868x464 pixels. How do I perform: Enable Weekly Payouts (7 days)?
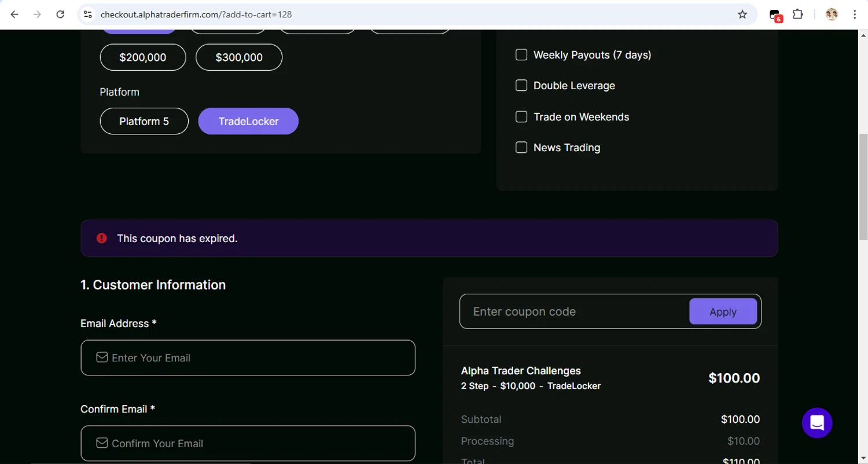pyautogui.click(x=521, y=54)
